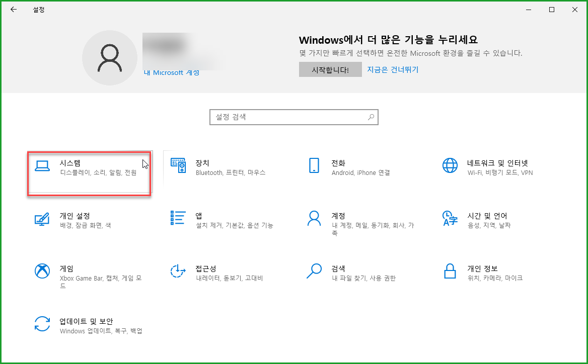Image resolution: width=588 pixels, height=364 pixels.
Task: Click the 시작합니다! button
Action: pos(330,70)
